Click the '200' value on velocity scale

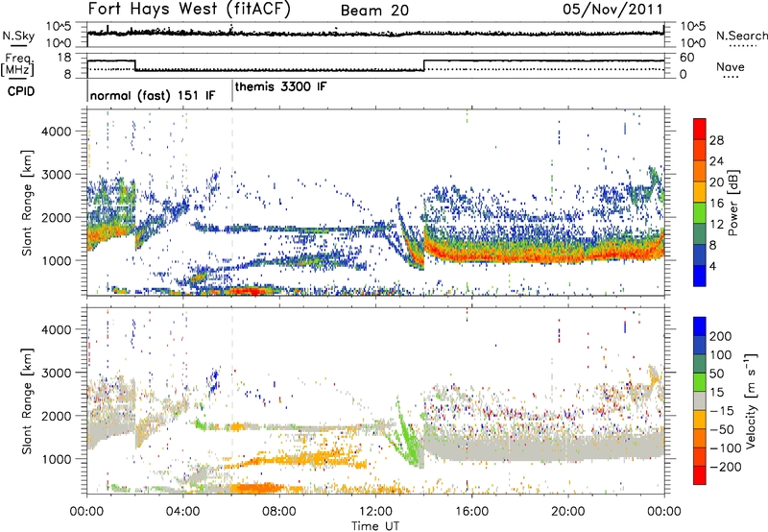click(721, 336)
